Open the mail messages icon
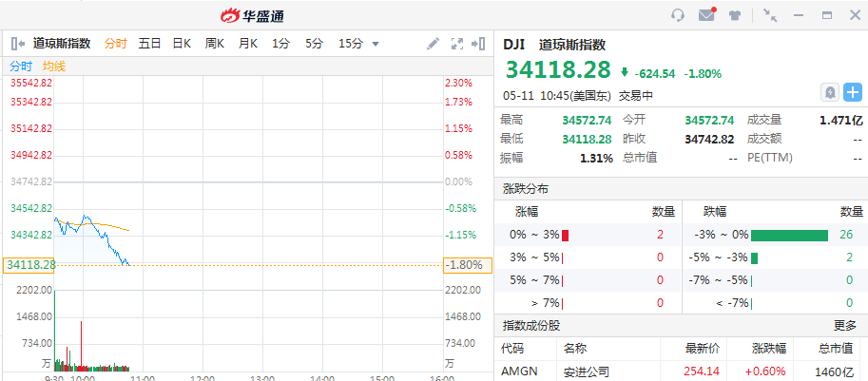Image resolution: width=868 pixels, height=381 pixels. (706, 15)
